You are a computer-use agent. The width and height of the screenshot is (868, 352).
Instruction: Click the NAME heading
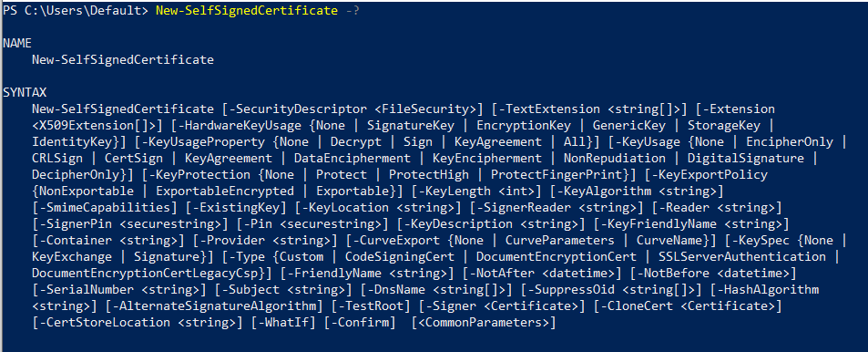coord(17,43)
